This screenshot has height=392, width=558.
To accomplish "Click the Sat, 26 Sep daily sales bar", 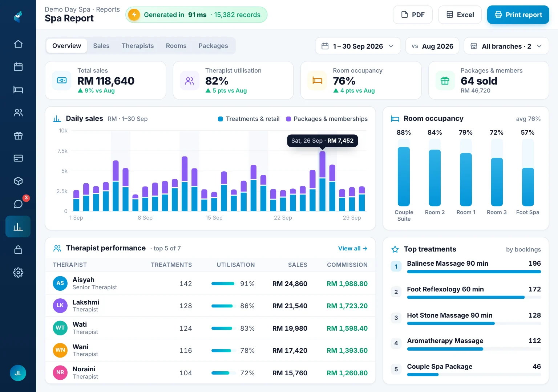I will click(x=322, y=181).
